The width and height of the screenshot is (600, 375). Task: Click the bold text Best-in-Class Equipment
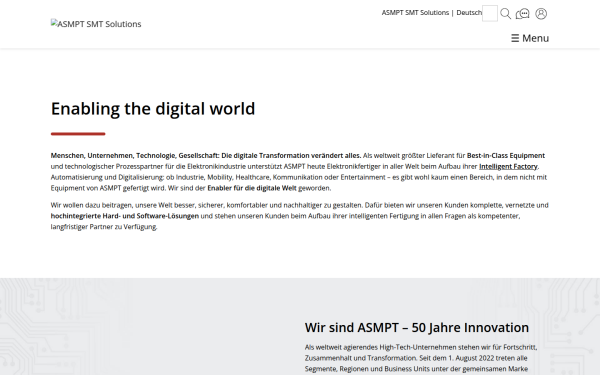click(506, 156)
